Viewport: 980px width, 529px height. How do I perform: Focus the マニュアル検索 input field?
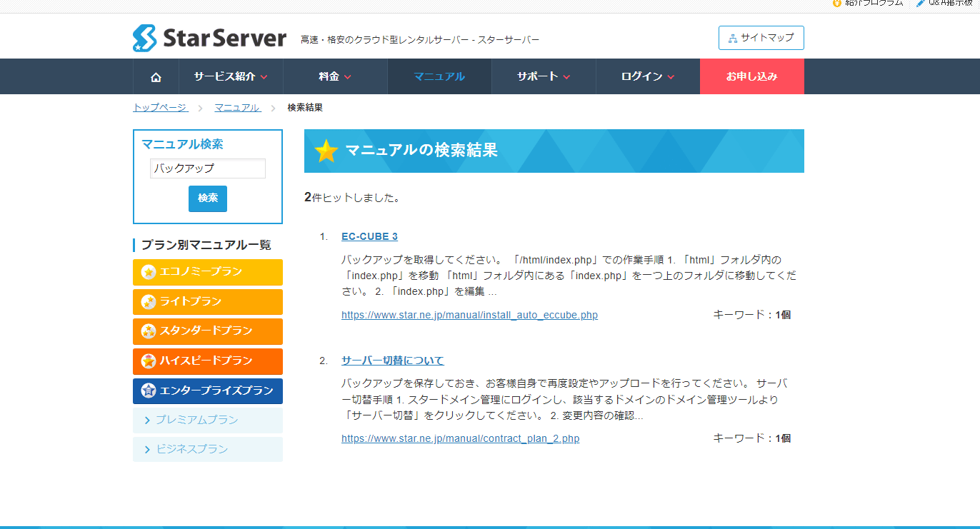[208, 168]
